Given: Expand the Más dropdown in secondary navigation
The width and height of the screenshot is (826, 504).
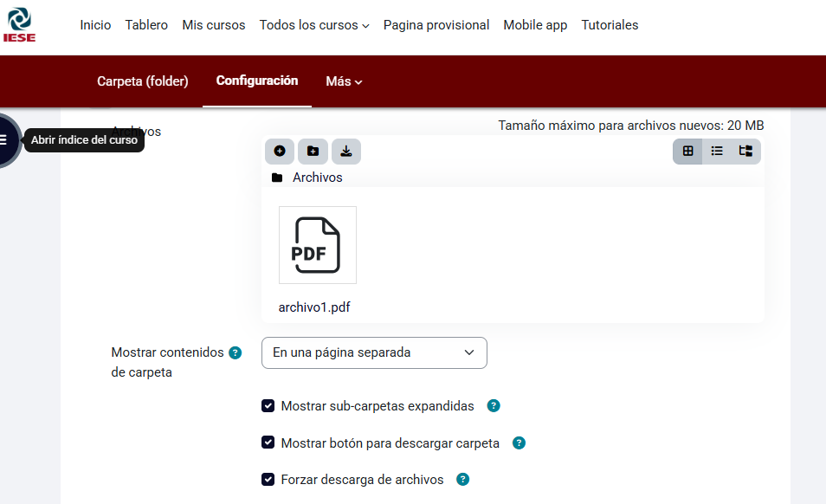Looking at the screenshot, I should click(x=344, y=81).
